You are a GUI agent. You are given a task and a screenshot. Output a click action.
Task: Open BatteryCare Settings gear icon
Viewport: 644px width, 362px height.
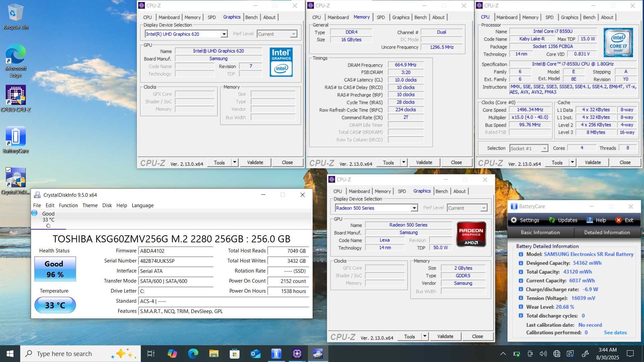pyautogui.click(x=514, y=220)
